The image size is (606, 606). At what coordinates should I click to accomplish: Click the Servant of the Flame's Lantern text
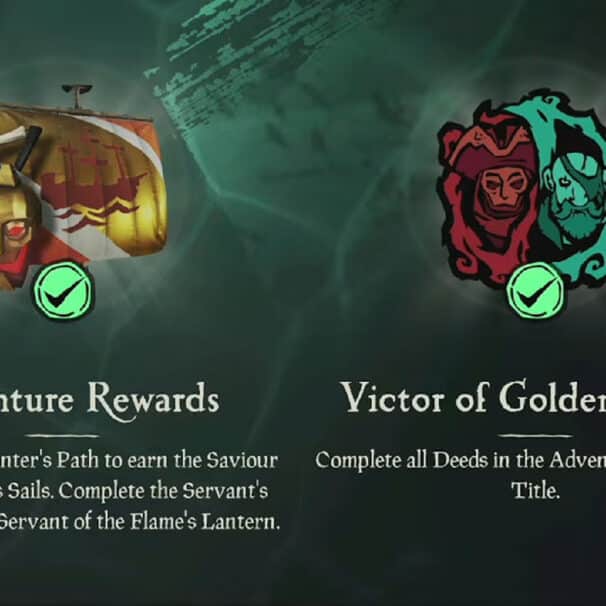tap(139, 522)
